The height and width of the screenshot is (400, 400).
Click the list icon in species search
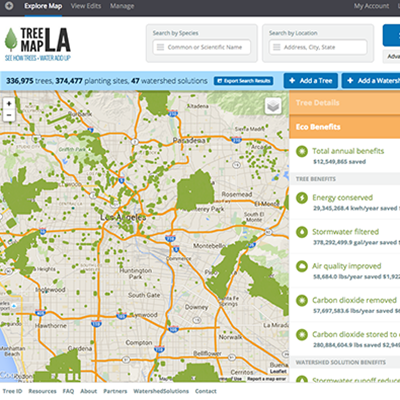pyautogui.click(x=160, y=47)
